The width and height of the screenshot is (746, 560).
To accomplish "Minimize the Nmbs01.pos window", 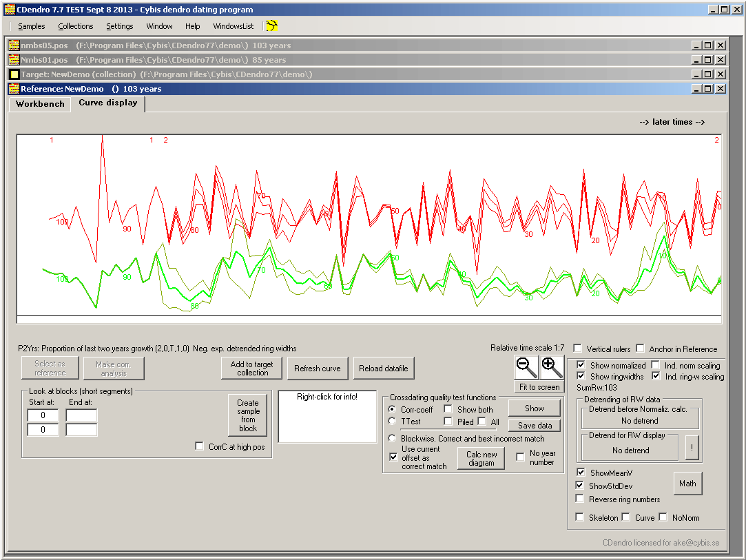I will tap(696, 60).
